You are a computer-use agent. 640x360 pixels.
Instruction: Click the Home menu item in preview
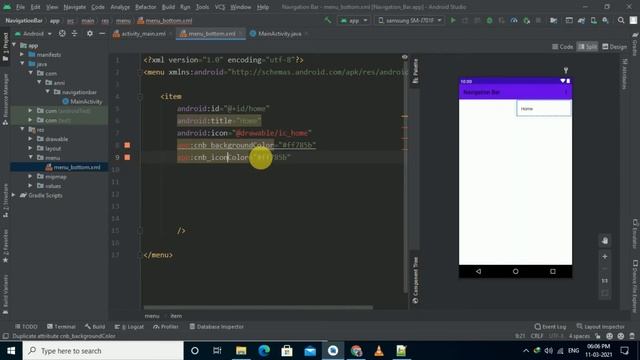tap(544, 109)
